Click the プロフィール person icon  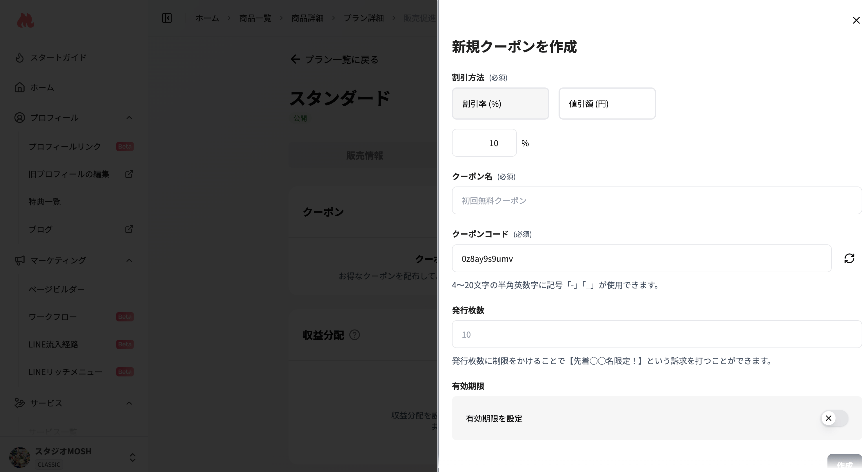tap(19, 118)
